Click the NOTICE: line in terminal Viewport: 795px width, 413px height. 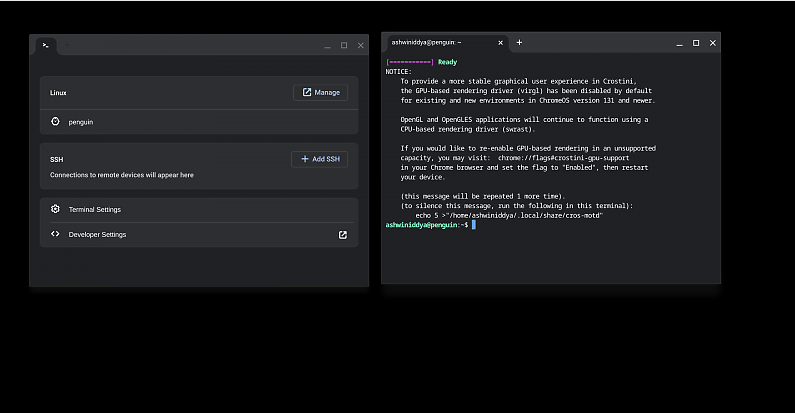[399, 72]
